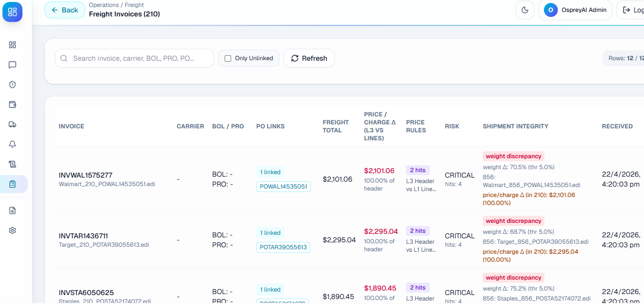This screenshot has width=644, height=304.
Task: Click the OspreyAI Admin avatar circle
Action: (x=551, y=10)
